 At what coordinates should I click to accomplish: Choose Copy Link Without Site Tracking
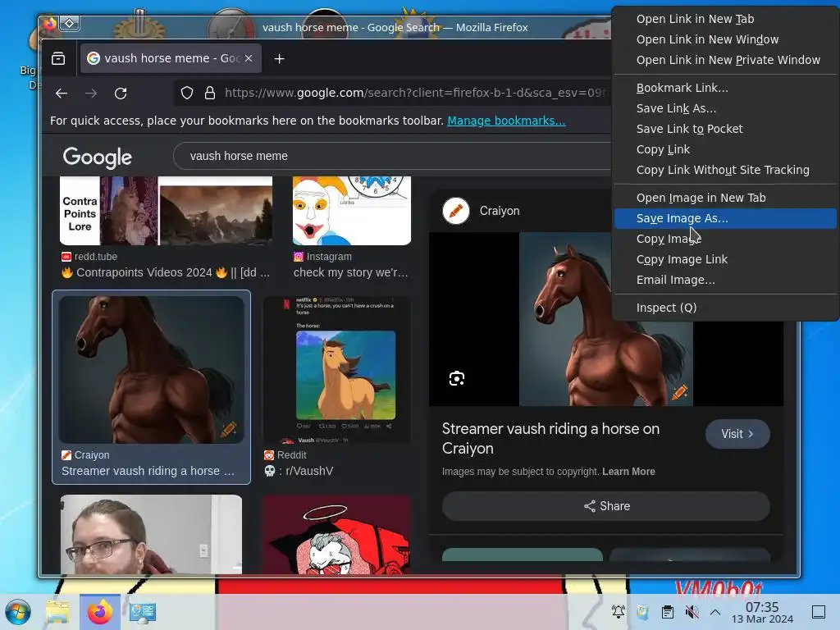pos(725,170)
